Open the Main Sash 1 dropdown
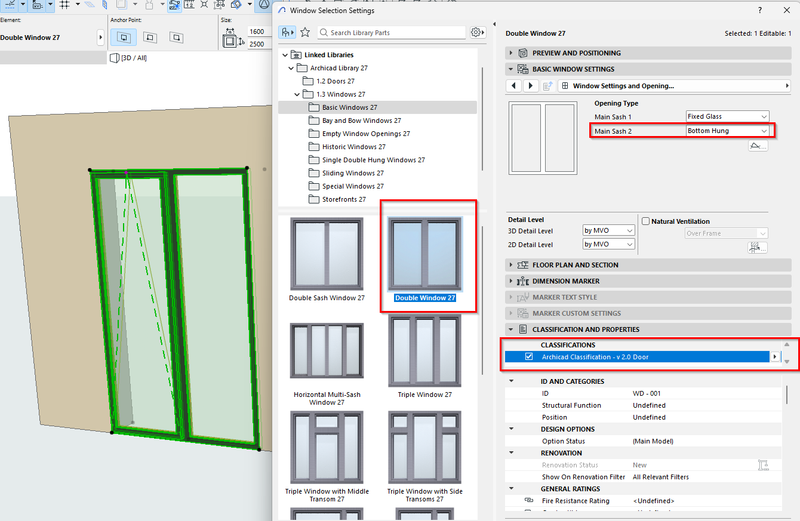Screen dimensions: 800x521 click(x=727, y=116)
